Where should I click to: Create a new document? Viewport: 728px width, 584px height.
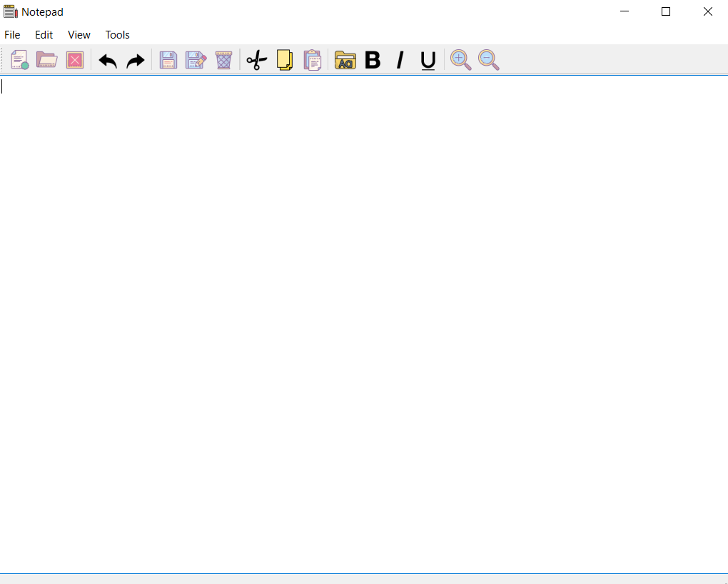[19, 60]
